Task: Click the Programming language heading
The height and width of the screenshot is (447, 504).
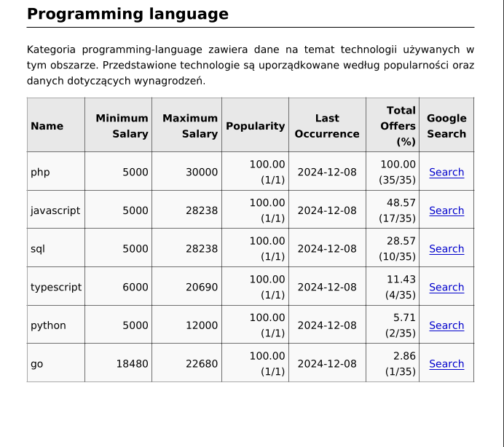Action: coord(127,15)
